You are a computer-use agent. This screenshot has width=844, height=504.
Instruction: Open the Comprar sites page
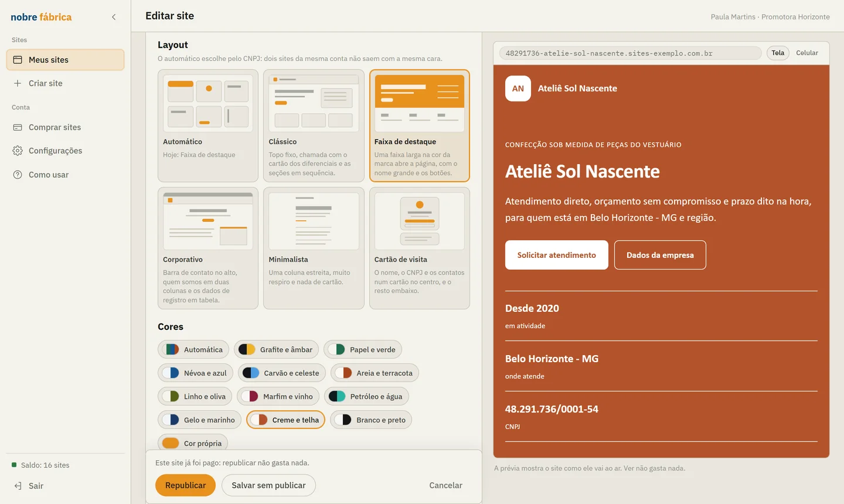pos(66,127)
